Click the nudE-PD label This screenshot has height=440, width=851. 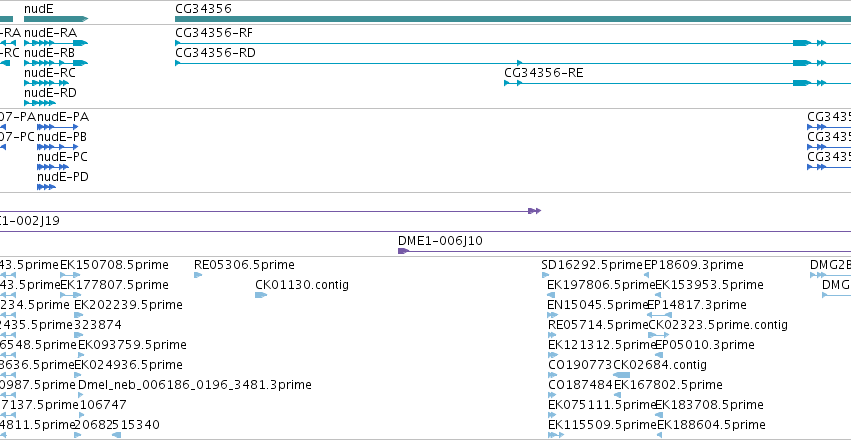(62, 177)
